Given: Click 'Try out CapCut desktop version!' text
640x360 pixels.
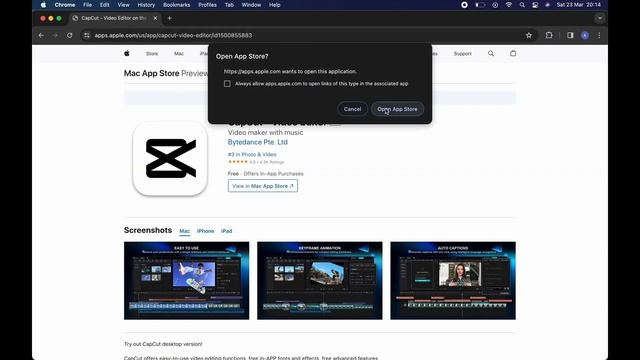Looking at the screenshot, I should 163,344.
